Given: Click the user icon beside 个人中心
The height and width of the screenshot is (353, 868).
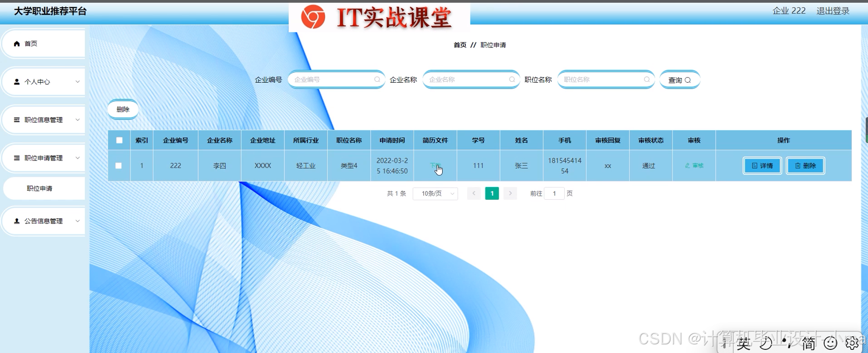Looking at the screenshot, I should click(17, 82).
